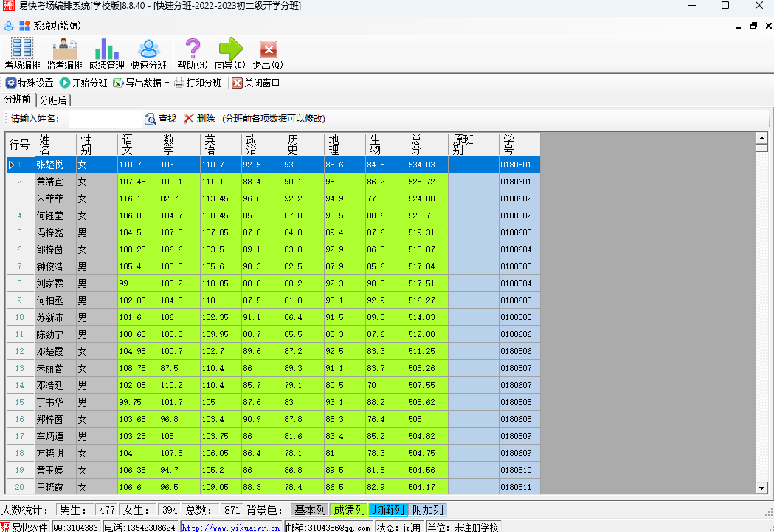
Task: Click the 总分 column header
Action: [x=427, y=145]
